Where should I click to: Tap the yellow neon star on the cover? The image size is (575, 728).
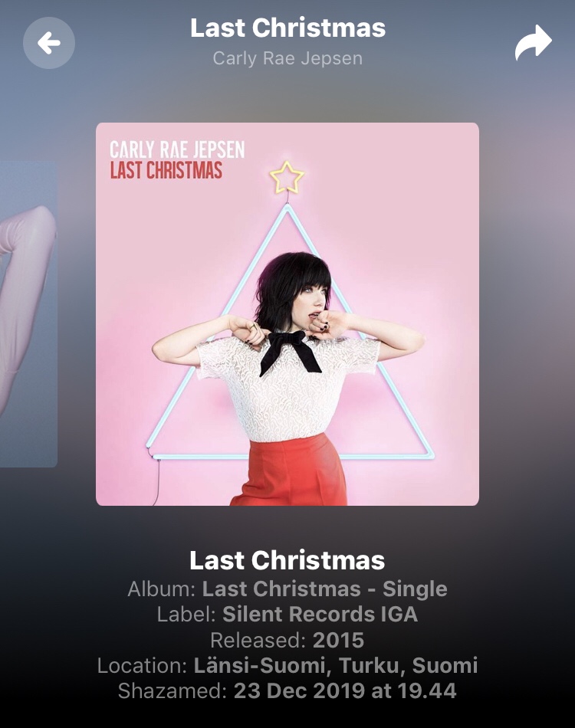coord(287,177)
